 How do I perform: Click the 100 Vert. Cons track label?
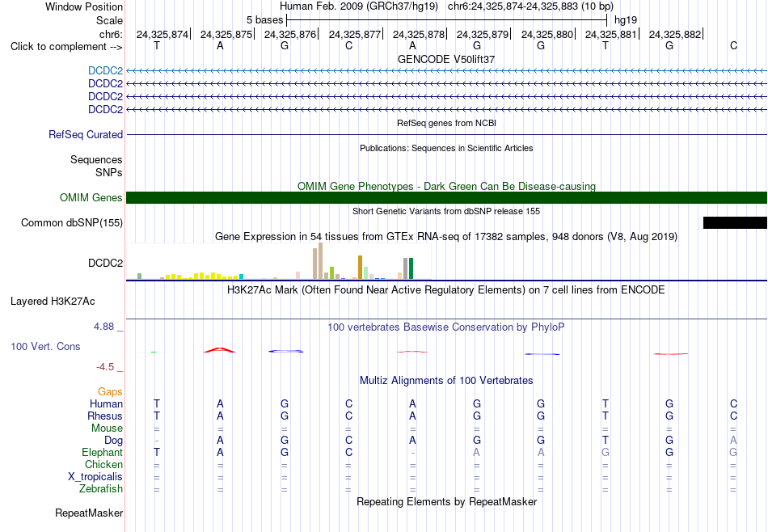coord(45,346)
